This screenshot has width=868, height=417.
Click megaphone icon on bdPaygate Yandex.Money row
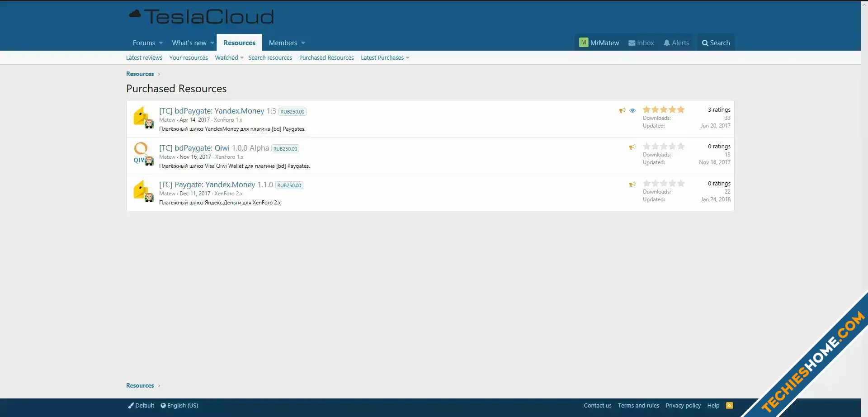tap(623, 110)
